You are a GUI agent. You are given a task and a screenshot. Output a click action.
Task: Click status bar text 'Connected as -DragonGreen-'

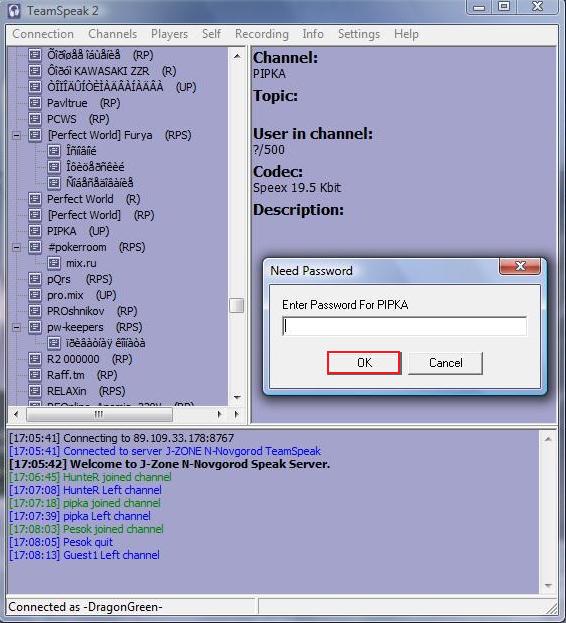click(x=85, y=607)
